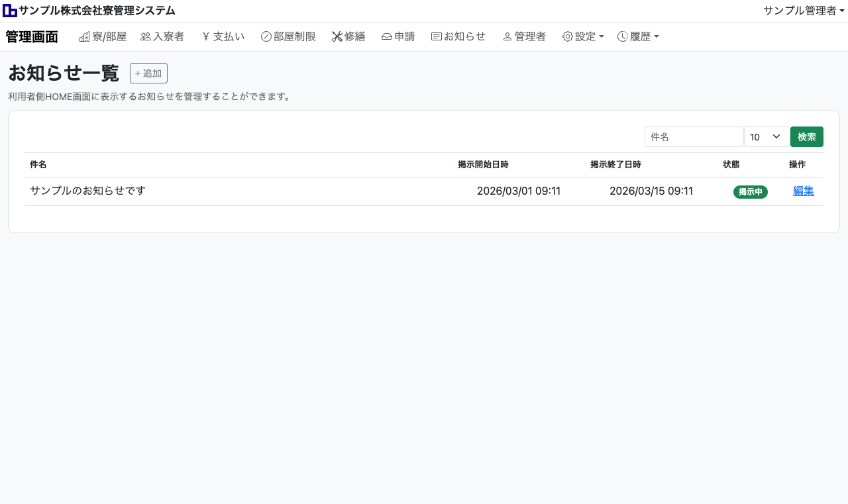Expand the 履歴 dropdown caret
Image resolution: width=848 pixels, height=504 pixels.
657,37
